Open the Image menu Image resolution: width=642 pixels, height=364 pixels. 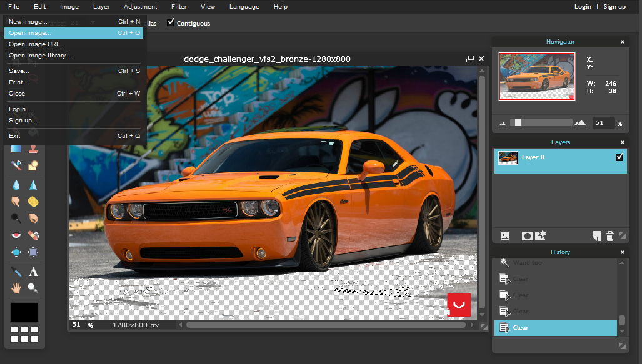[69, 6]
